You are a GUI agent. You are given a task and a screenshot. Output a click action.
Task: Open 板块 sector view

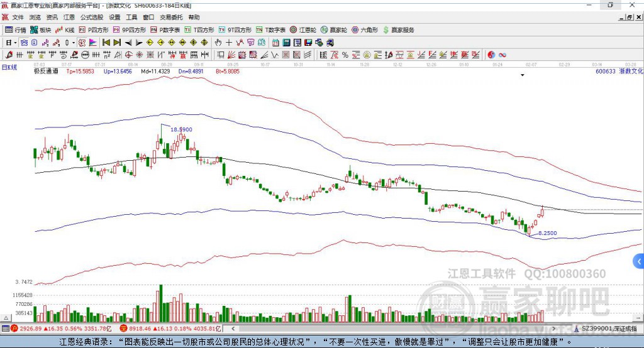(41, 30)
